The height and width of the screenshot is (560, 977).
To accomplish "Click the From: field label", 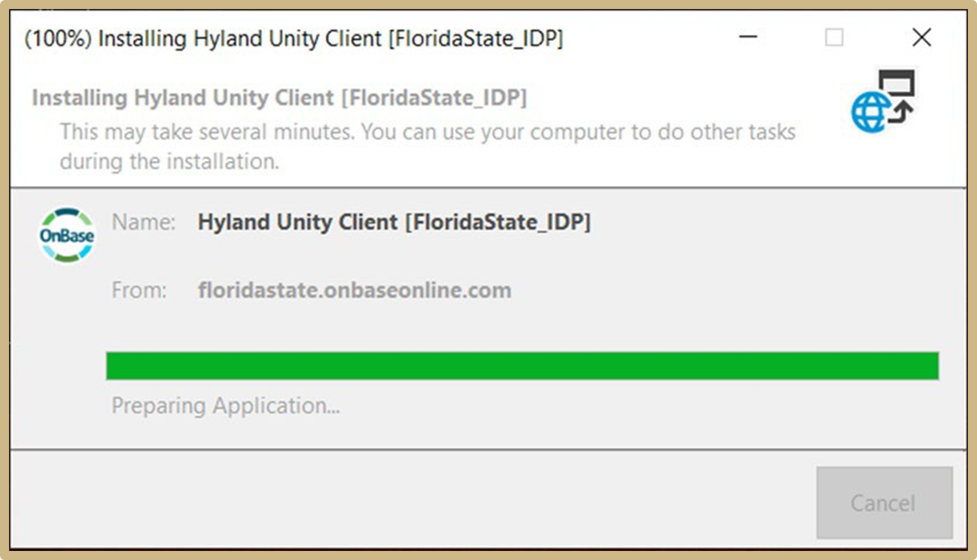I will tap(139, 290).
